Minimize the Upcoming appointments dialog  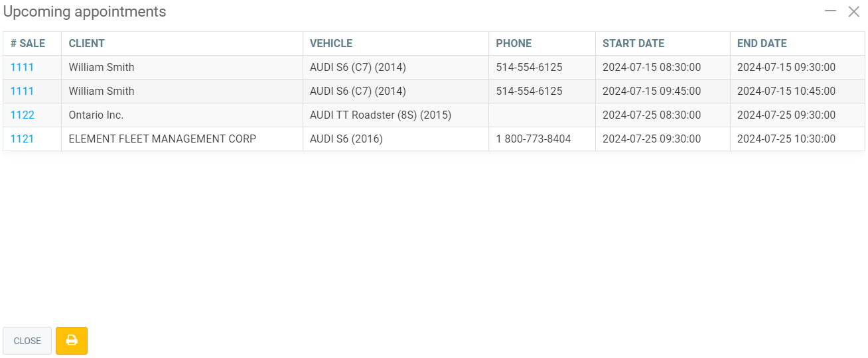click(830, 11)
